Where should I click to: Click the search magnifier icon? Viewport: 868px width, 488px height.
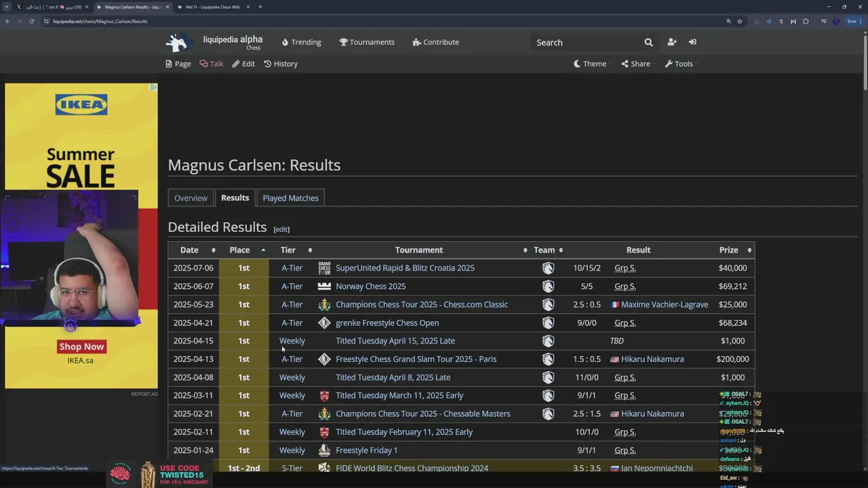pos(648,42)
